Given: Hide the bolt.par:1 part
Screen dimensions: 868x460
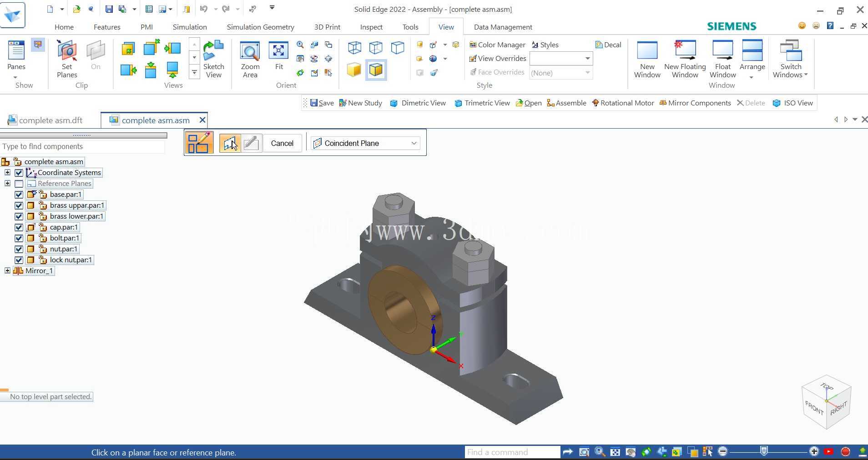Looking at the screenshot, I should click(x=19, y=238).
